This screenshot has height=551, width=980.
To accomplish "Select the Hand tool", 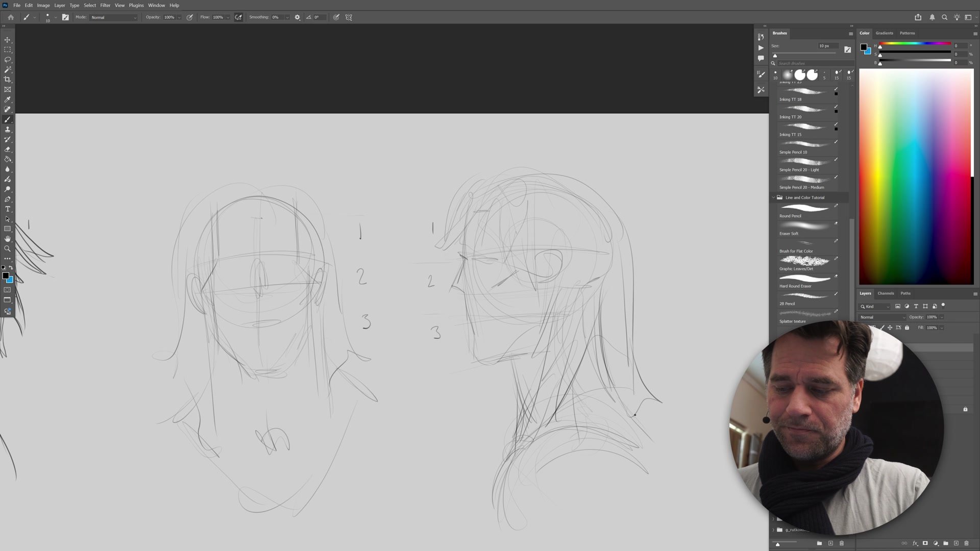I will 7,239.
